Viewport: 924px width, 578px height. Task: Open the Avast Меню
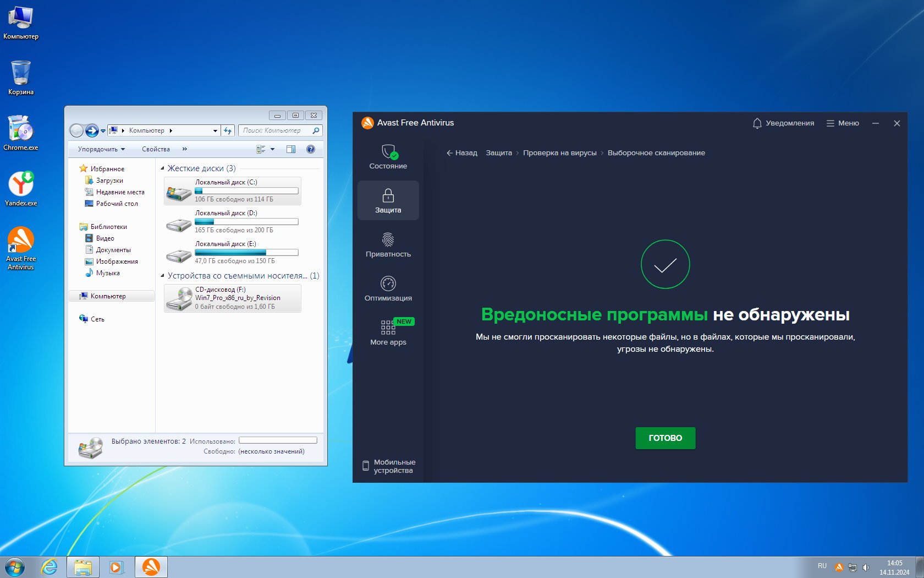[x=843, y=123]
